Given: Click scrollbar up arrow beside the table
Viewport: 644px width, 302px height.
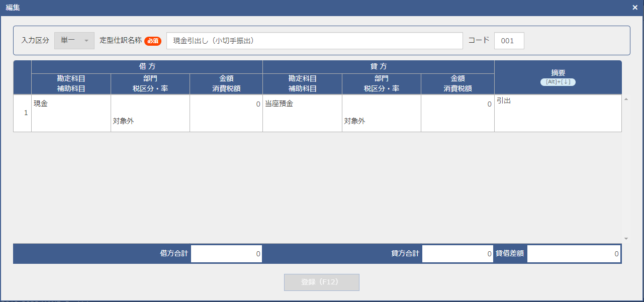Looking at the screenshot, I should click(626, 99).
